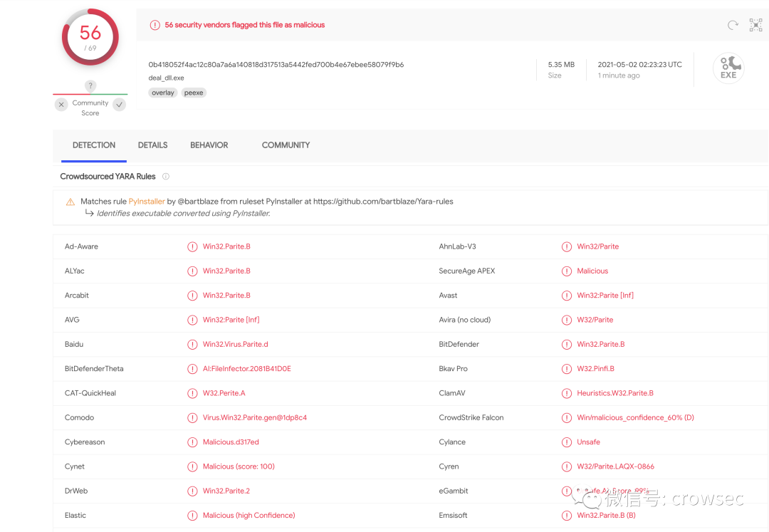Click the Malicious (high Confidence) Elastic result
Screen dimensions: 769x532
(x=249, y=516)
